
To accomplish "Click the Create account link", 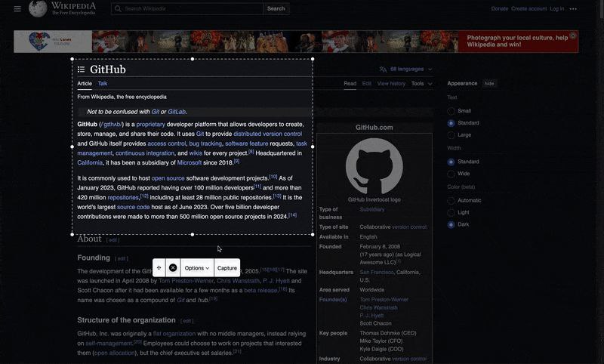I will coord(528,8).
